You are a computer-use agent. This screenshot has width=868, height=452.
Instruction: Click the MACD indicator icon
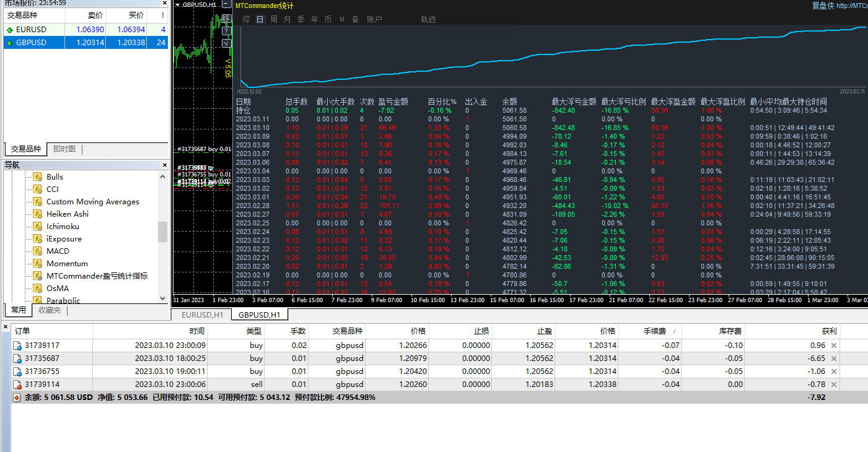[37, 251]
